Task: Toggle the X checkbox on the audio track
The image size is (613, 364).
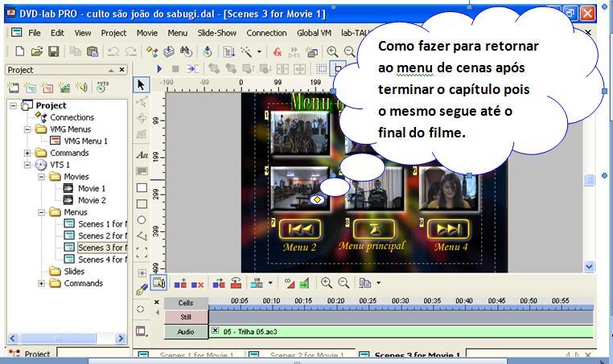Action: [x=215, y=331]
